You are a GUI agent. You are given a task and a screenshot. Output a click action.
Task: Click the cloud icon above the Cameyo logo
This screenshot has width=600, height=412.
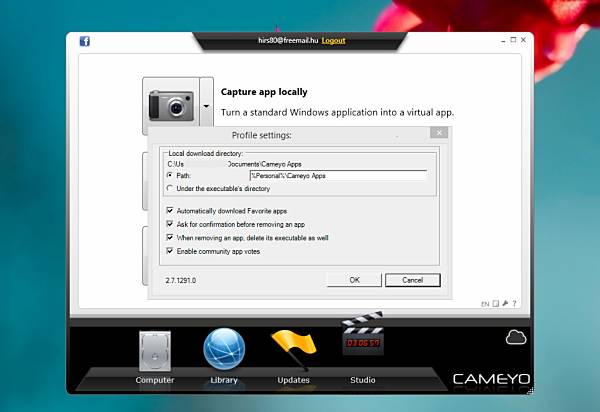[516, 337]
